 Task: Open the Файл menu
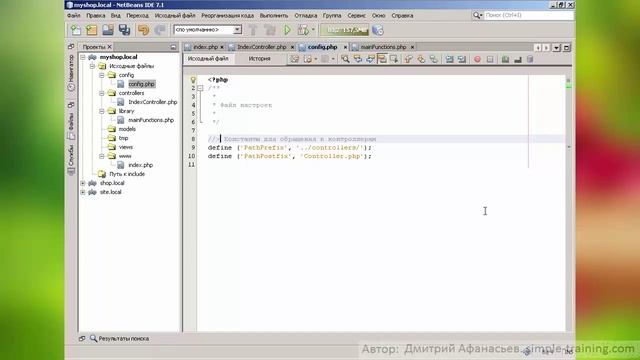(73, 16)
